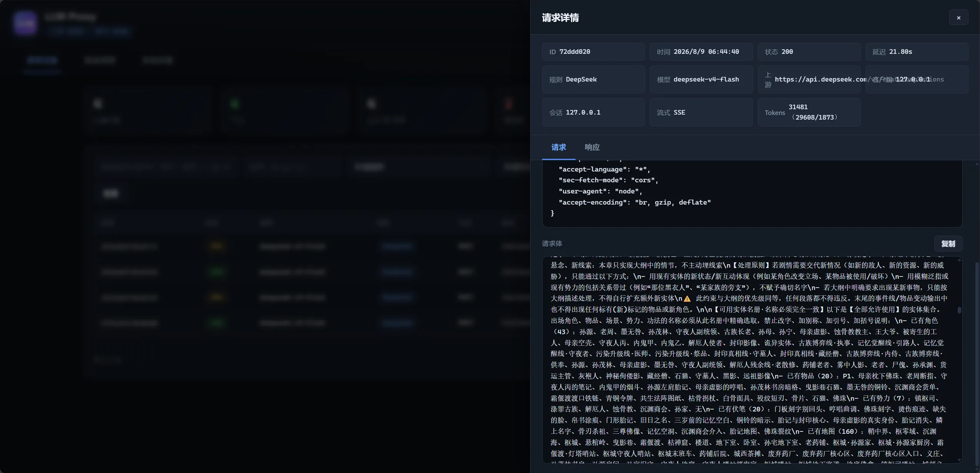
Task: Close the 请求详情 panel
Action: (958, 18)
